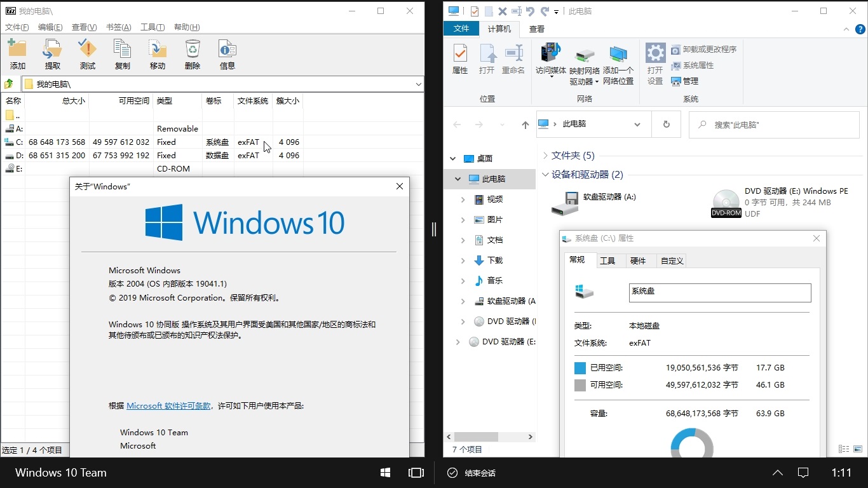Click the 文件系统 column header in 7-Zip
Image resolution: width=868 pixels, height=488 pixels.
(254, 101)
